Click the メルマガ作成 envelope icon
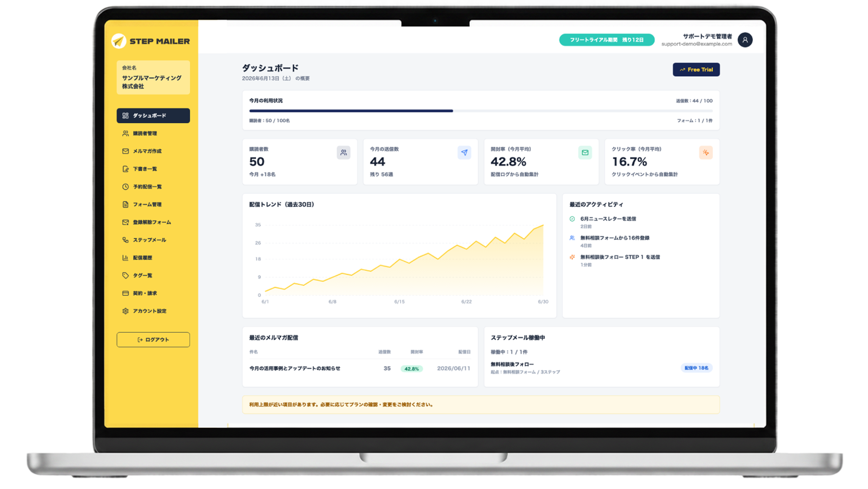 [125, 151]
